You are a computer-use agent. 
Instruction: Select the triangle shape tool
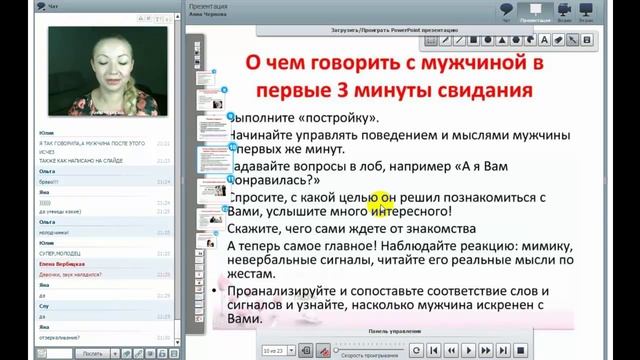[x=502, y=40]
